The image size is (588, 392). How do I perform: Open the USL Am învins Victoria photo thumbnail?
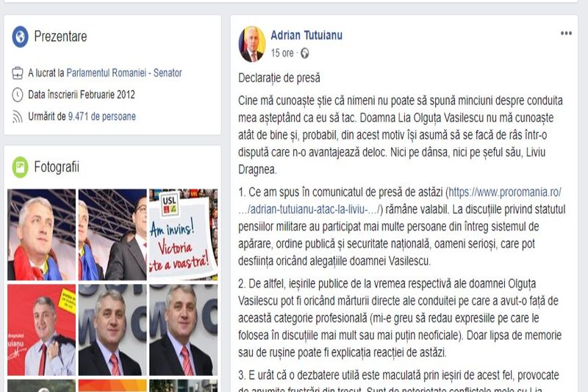click(x=183, y=235)
